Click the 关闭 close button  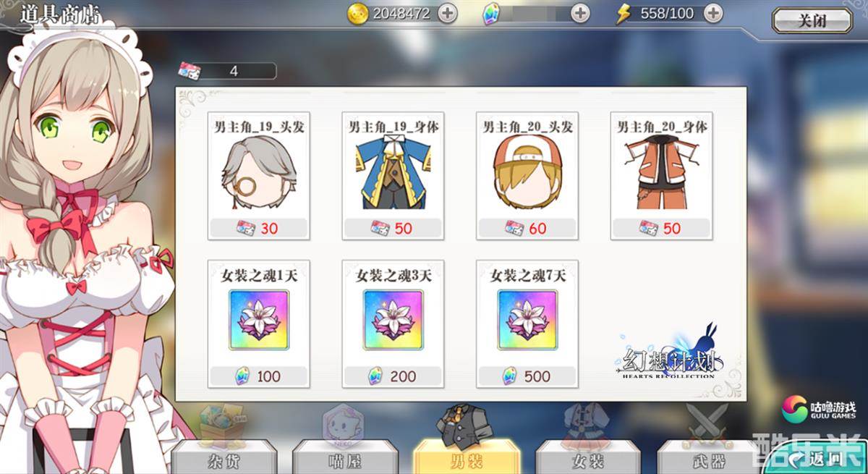pos(812,20)
